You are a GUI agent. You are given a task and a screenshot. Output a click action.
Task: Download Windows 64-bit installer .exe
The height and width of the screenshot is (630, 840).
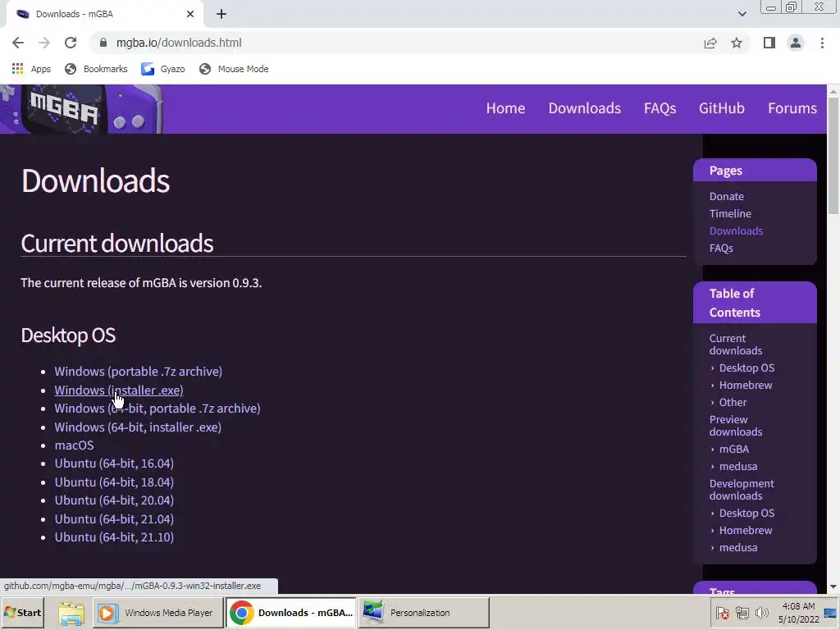[x=138, y=427]
